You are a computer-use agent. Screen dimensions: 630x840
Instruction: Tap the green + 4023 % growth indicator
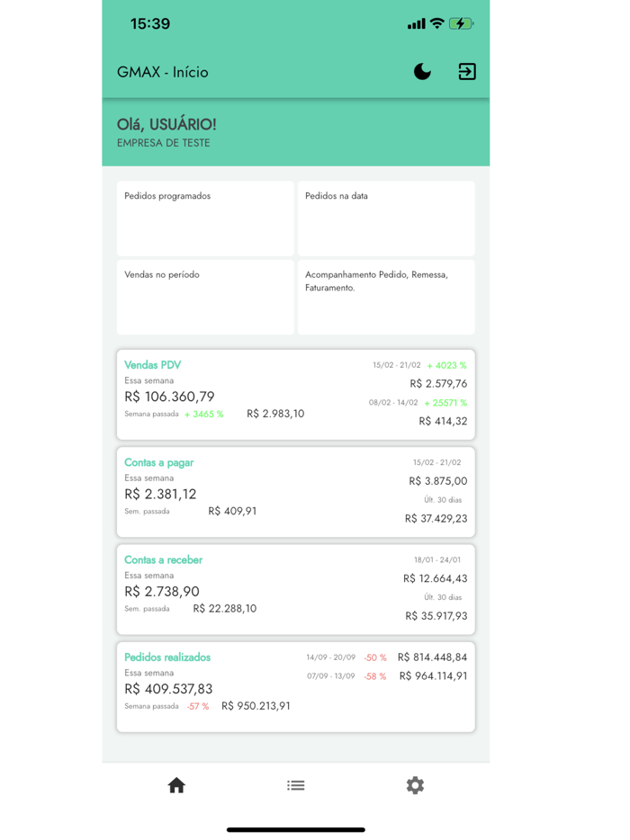point(447,365)
